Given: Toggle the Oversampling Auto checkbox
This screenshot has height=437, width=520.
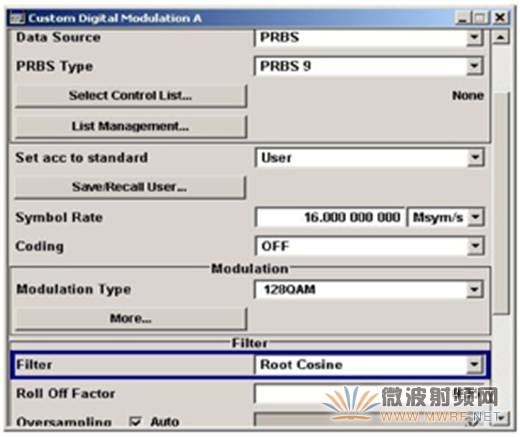Looking at the screenshot, I should (135, 421).
